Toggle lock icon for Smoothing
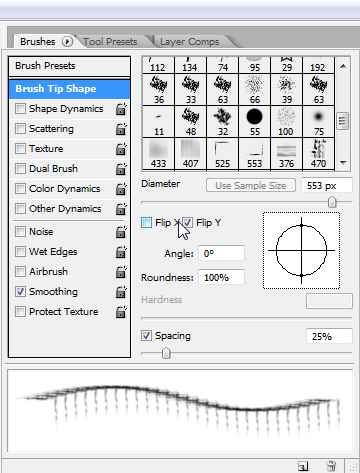The image size is (360, 473). pyautogui.click(x=121, y=292)
